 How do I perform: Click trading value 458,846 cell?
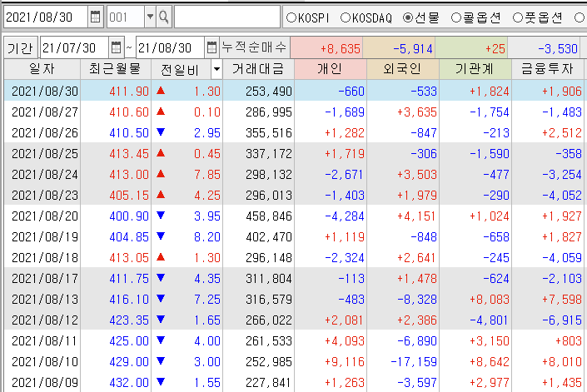(269, 216)
